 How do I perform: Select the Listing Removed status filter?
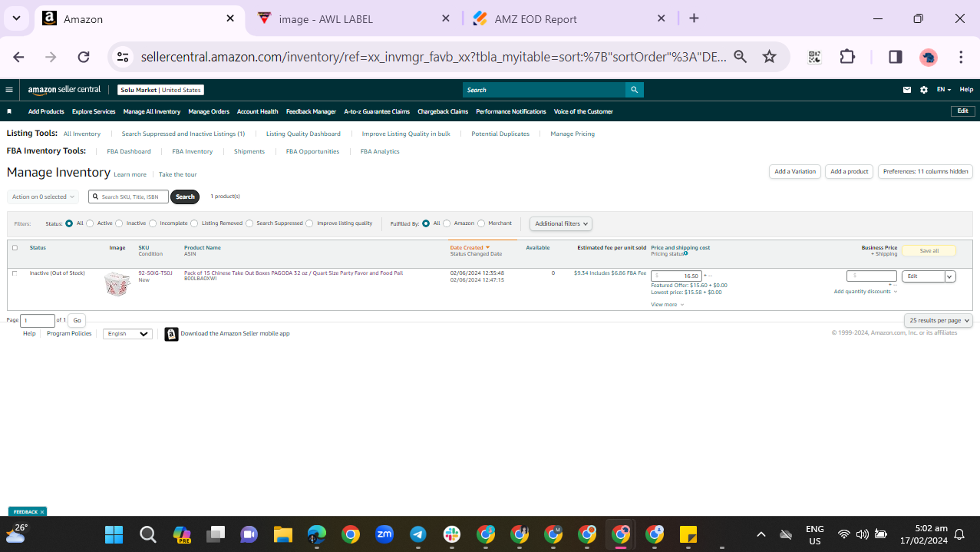click(194, 223)
